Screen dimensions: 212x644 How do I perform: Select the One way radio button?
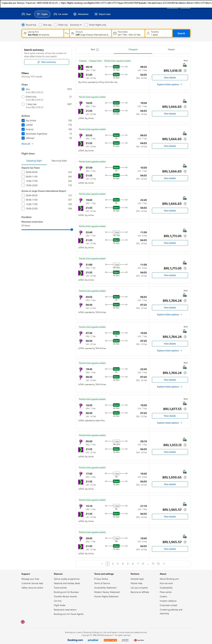40,25
